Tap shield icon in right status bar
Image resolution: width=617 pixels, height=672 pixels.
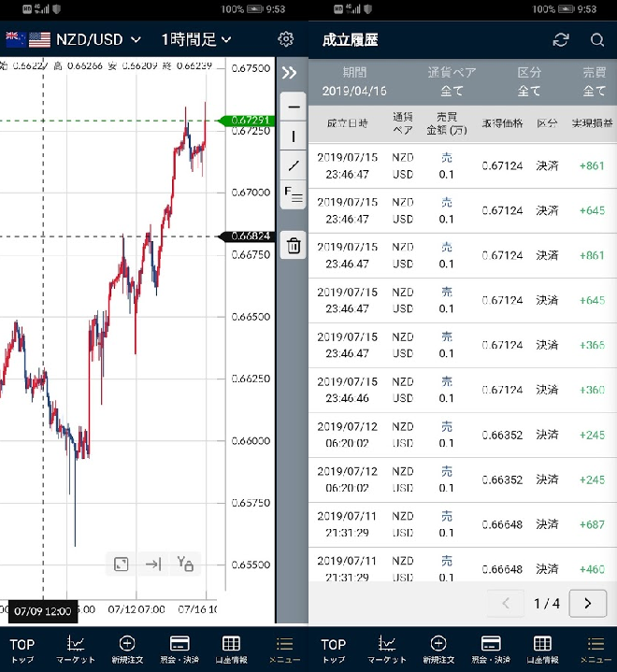pyautogui.click(x=368, y=9)
